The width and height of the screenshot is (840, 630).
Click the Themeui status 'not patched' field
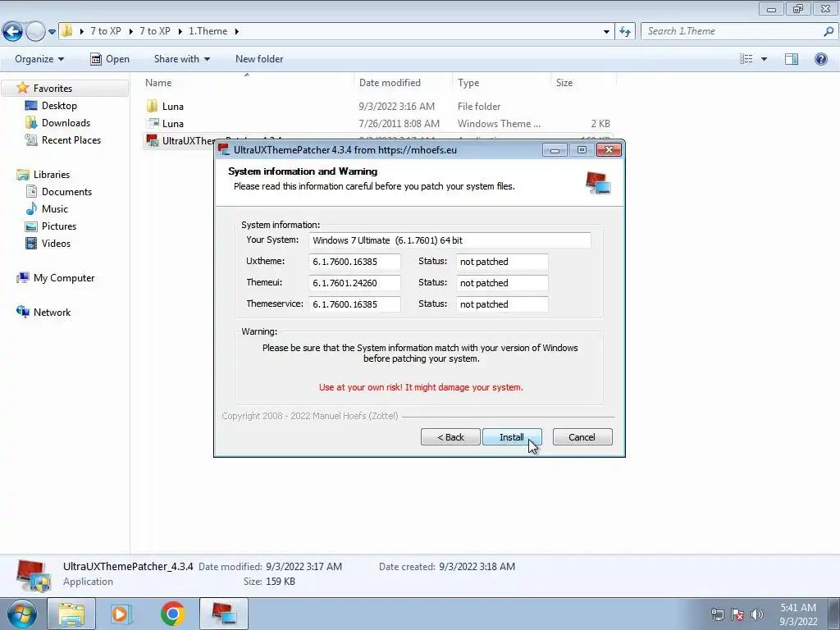[x=502, y=283]
